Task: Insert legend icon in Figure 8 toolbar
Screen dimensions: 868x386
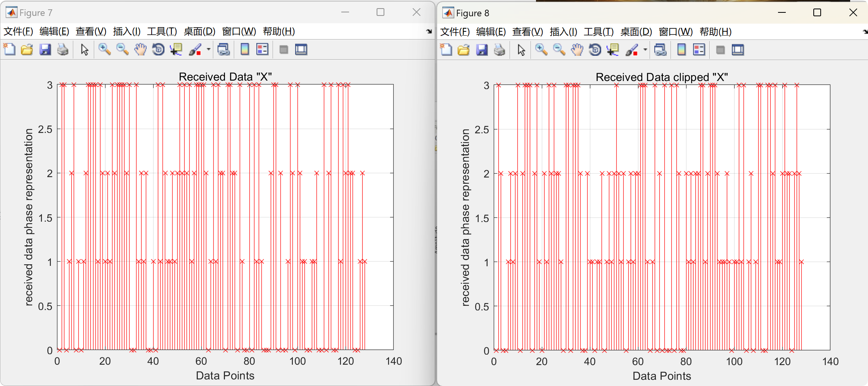Action: coord(699,50)
